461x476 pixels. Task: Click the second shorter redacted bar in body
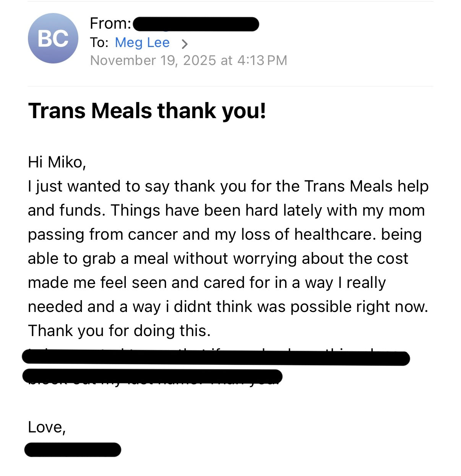click(153, 376)
